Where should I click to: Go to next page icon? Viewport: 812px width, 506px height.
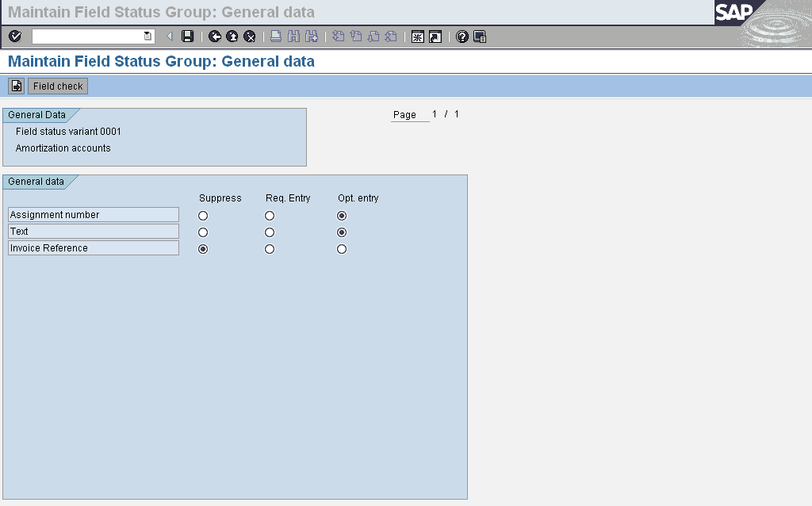373,36
